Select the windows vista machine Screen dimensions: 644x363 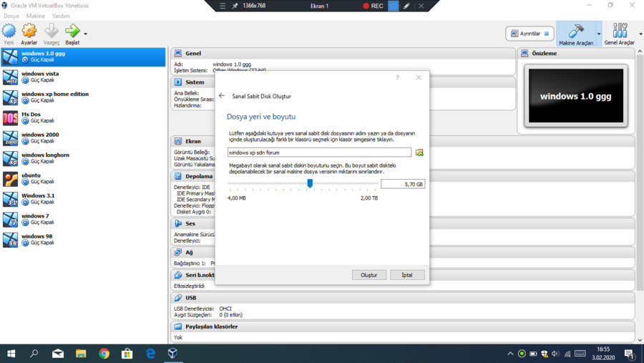(83, 77)
